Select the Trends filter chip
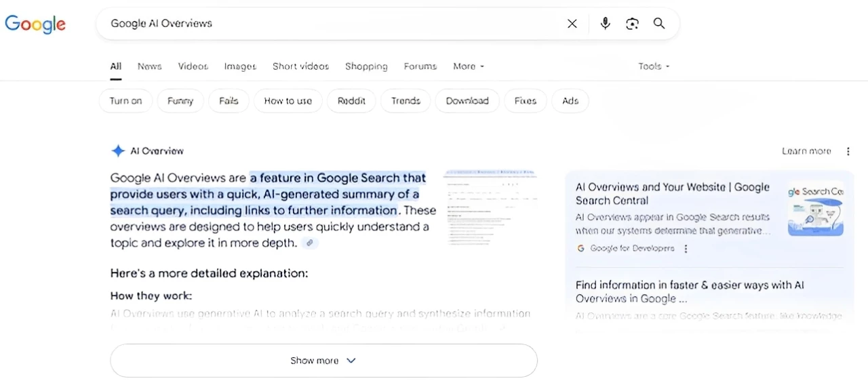 pyautogui.click(x=406, y=101)
